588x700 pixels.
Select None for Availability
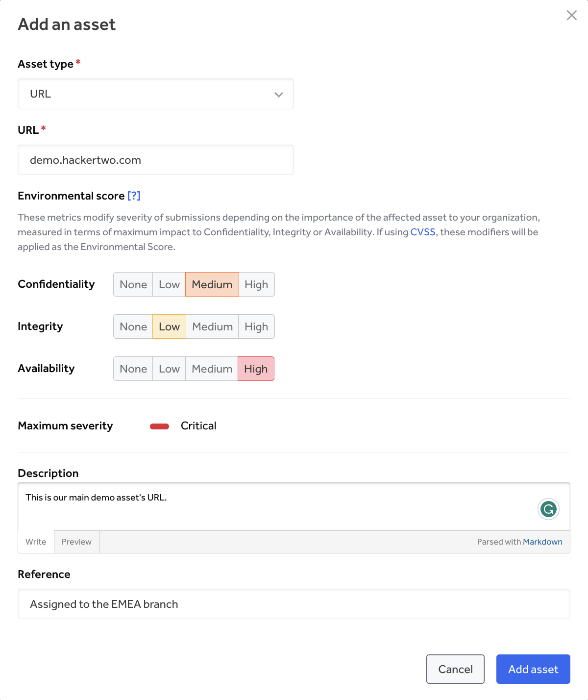coord(133,369)
